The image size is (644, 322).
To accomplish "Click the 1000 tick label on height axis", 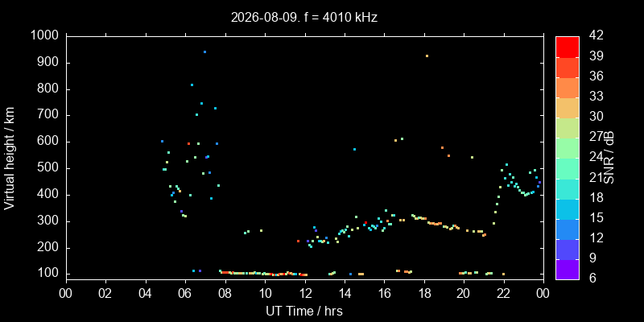I will click(x=47, y=35).
